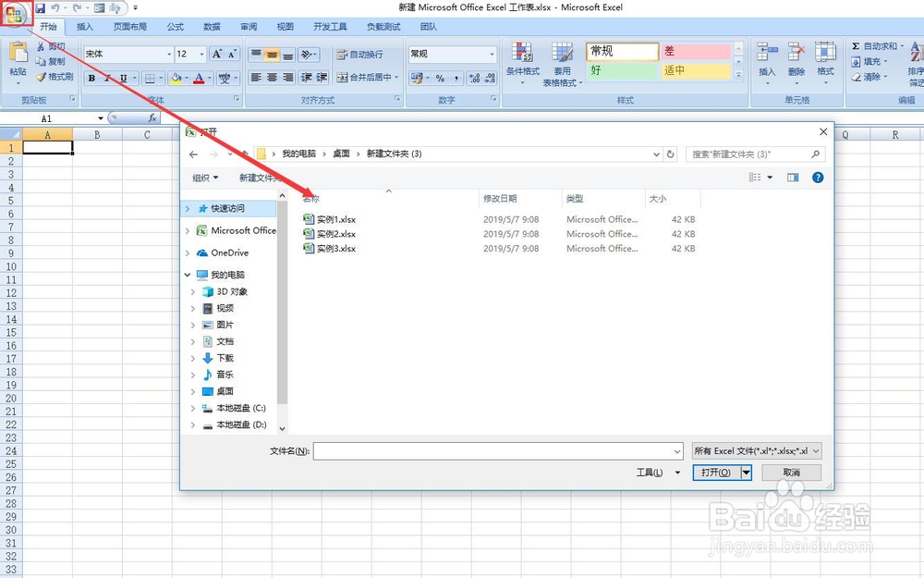Apply comma style format

(x=456, y=78)
